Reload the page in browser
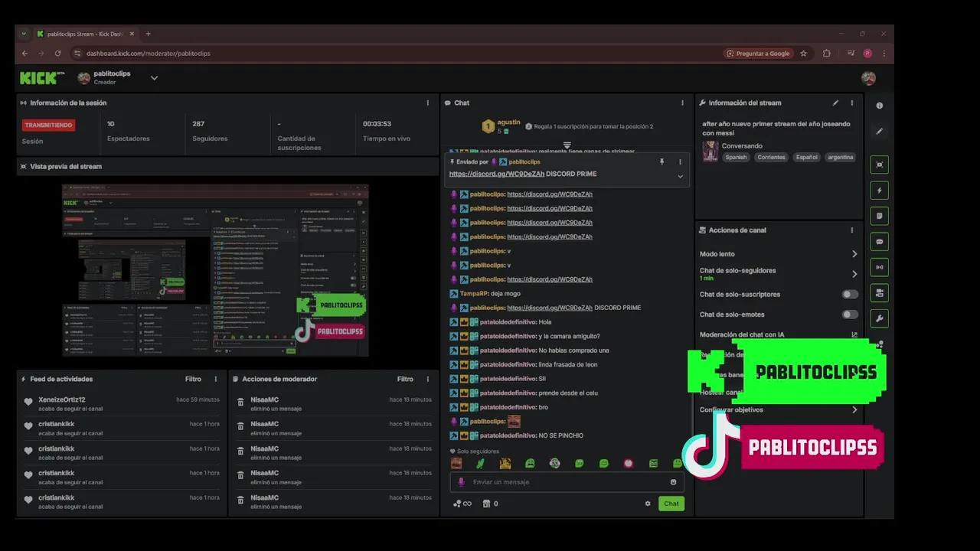 (57, 54)
